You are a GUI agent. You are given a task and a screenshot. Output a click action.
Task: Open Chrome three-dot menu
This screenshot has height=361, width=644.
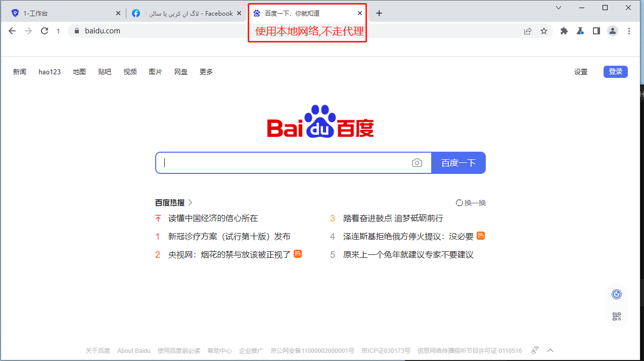coord(629,31)
